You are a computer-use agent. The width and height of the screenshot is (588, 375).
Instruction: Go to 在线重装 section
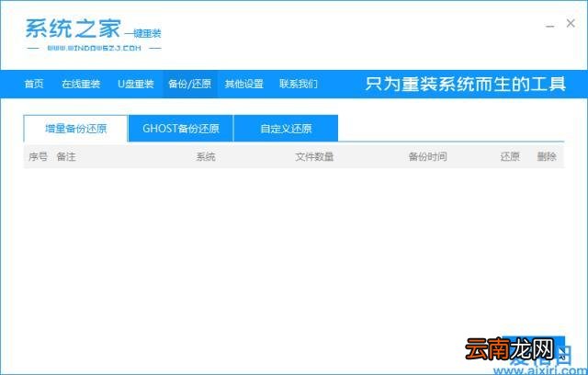[x=81, y=84]
